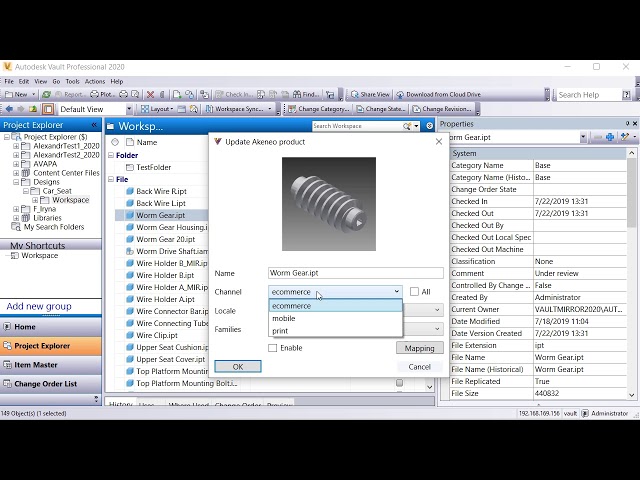640x480 pixels.
Task: Click the Search Workspace field
Action: click(x=356, y=126)
